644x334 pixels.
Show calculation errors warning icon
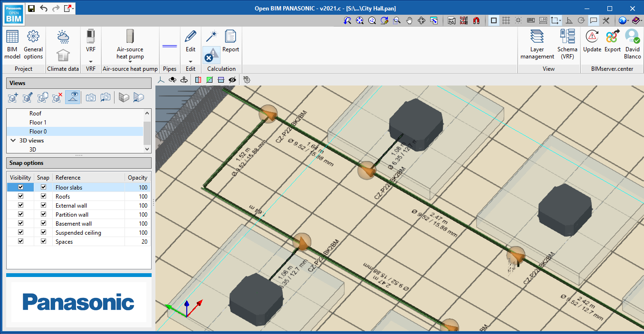pos(211,55)
